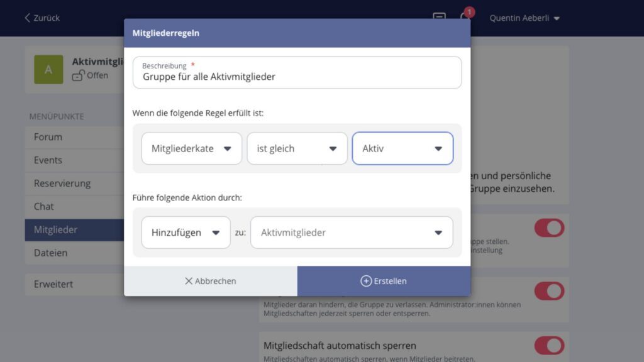Click the Beschreibung text field

(297, 77)
